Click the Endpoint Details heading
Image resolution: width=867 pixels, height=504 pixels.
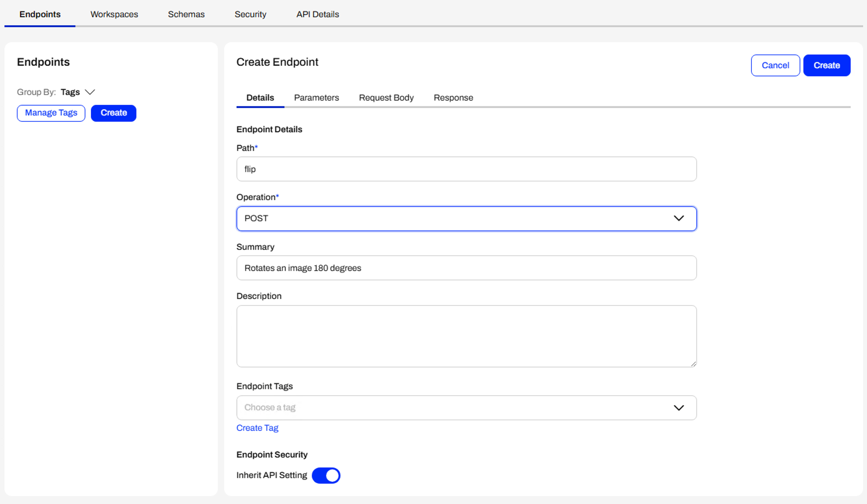coord(269,129)
